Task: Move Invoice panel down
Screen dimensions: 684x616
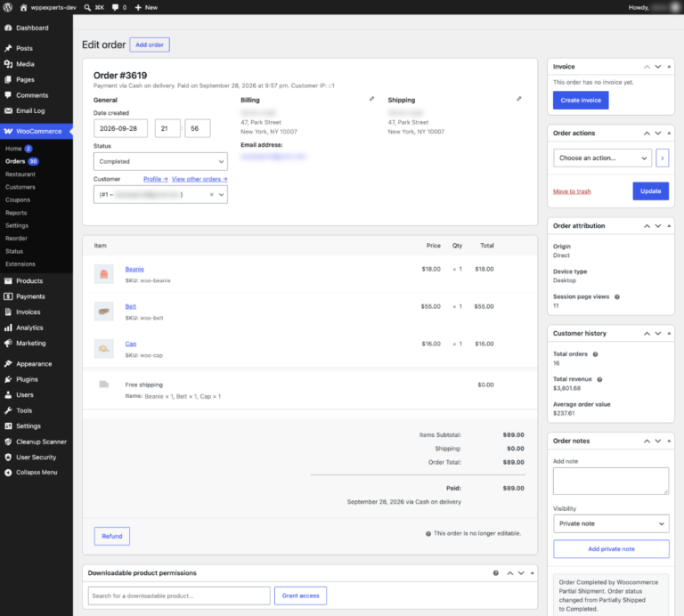Action: click(658, 67)
